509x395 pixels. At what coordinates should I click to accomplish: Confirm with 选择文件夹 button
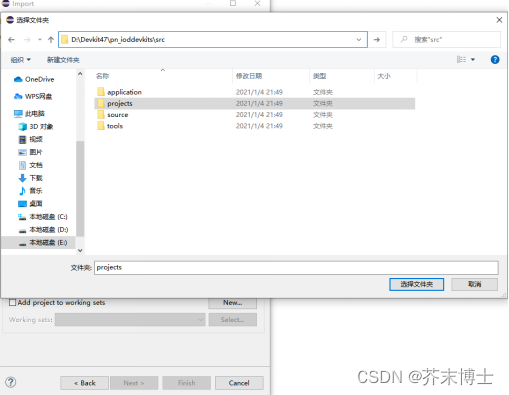416,284
